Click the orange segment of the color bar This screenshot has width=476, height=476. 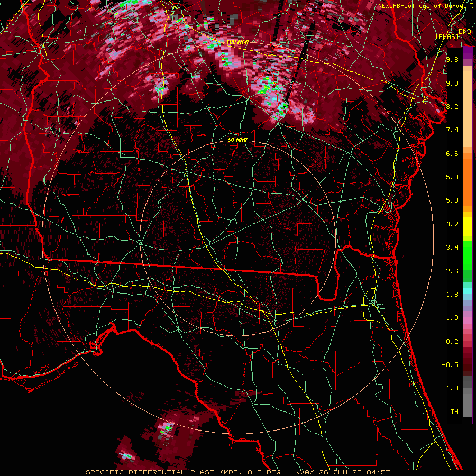pyautogui.click(x=467, y=183)
